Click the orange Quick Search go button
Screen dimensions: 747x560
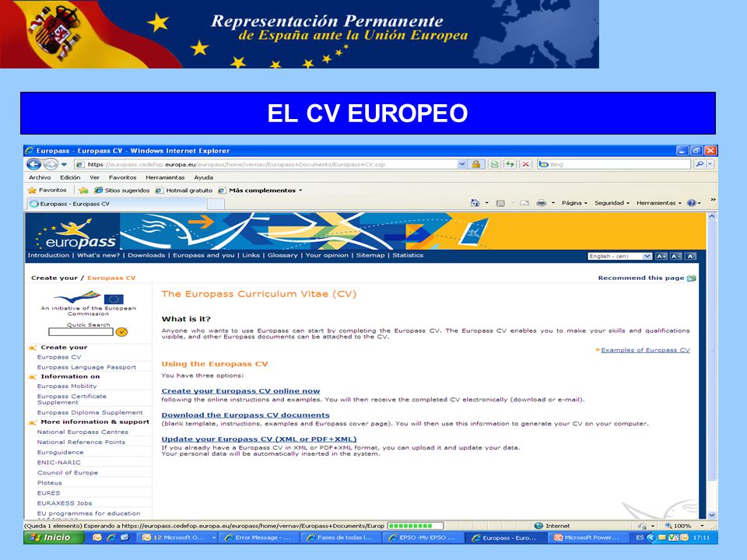121,332
